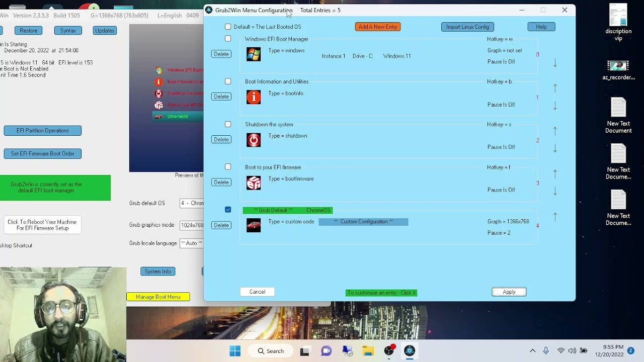
Task: Open the Grub locale language dropdown
Action: point(192,243)
